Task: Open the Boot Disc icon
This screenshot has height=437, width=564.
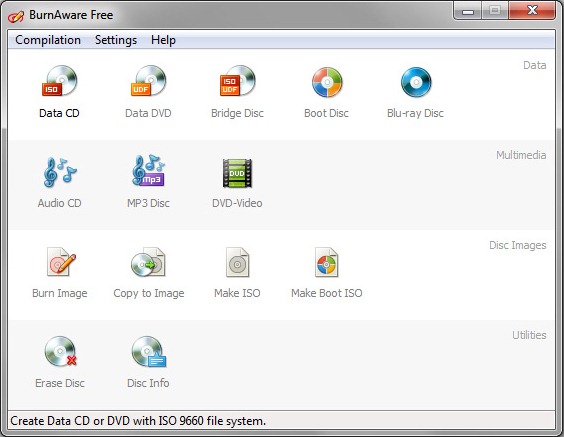Action: pyautogui.click(x=327, y=82)
